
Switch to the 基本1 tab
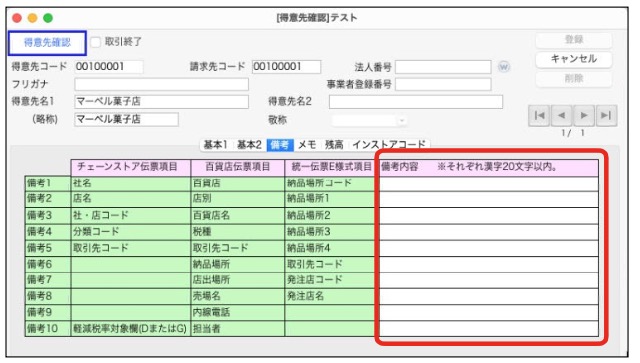click(215, 145)
